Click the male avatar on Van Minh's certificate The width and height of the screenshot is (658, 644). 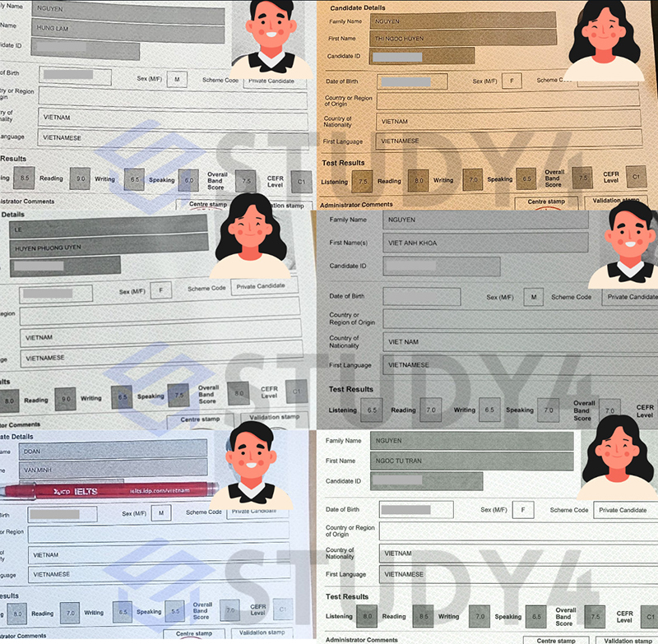(252, 465)
